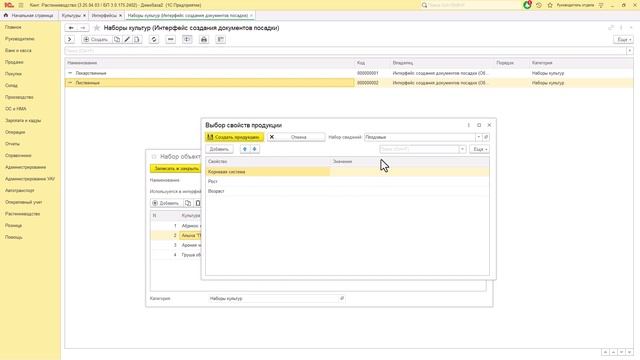Click Наименование column header in main list

coord(209,63)
